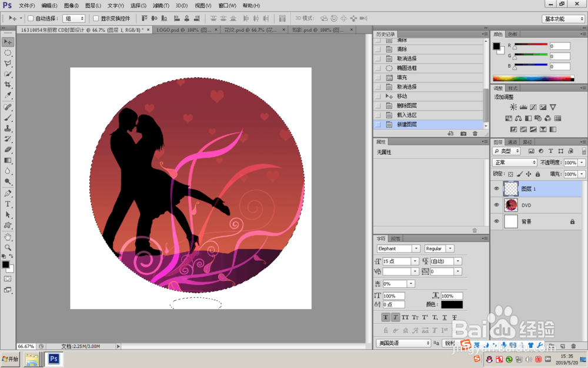
Task: Click Lock position icon in Layers
Action: (x=529, y=174)
